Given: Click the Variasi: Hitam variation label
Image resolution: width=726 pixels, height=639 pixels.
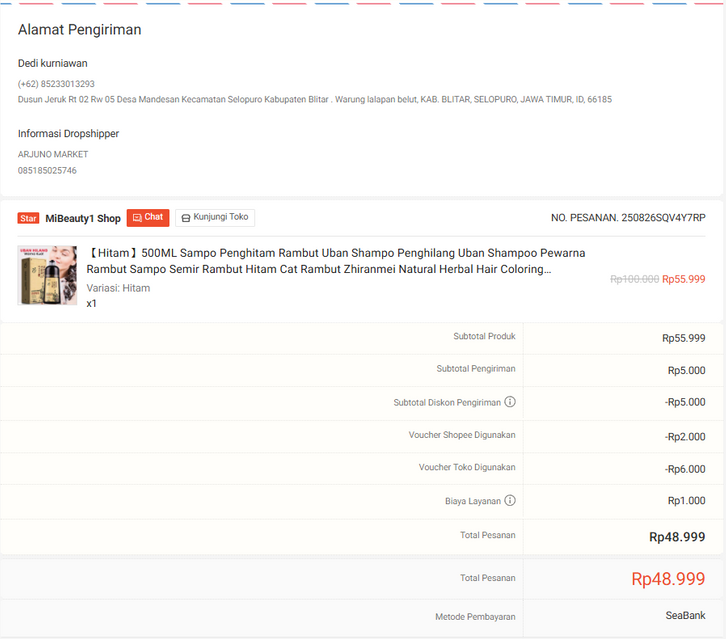Looking at the screenshot, I should 118,288.
